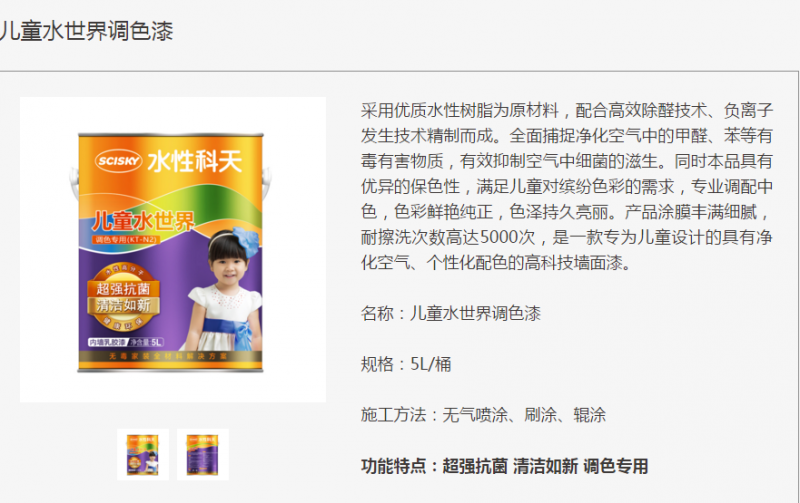Click the 水性科天 brand text on can
This screenshot has height=503, width=800.
click(195, 162)
